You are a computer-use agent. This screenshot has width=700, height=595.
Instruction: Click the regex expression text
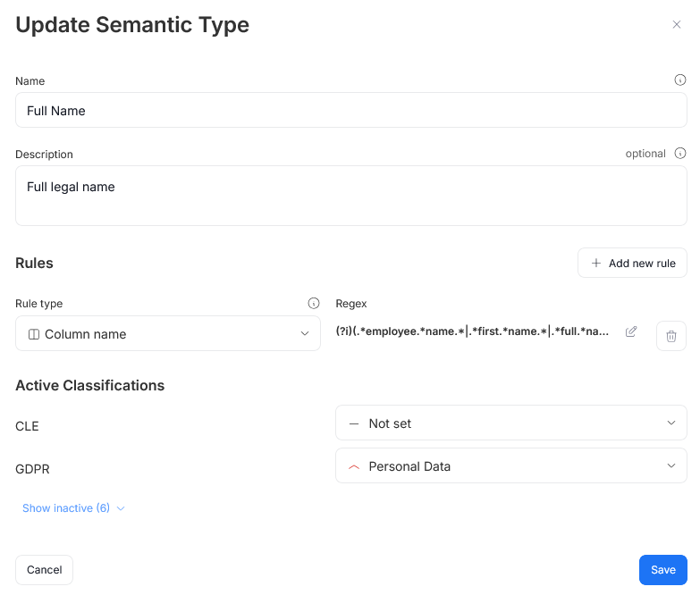pyautogui.click(x=472, y=331)
